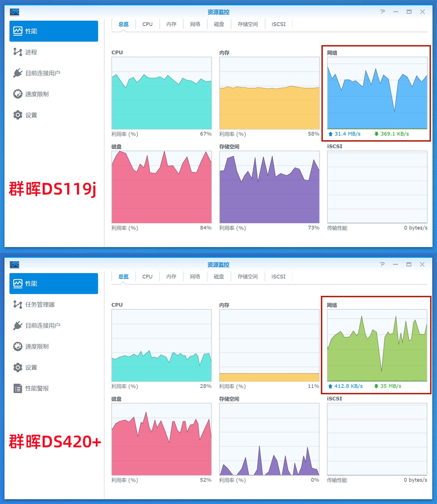Click the empty iSCSI chart in the DS119j window

(x=377, y=187)
